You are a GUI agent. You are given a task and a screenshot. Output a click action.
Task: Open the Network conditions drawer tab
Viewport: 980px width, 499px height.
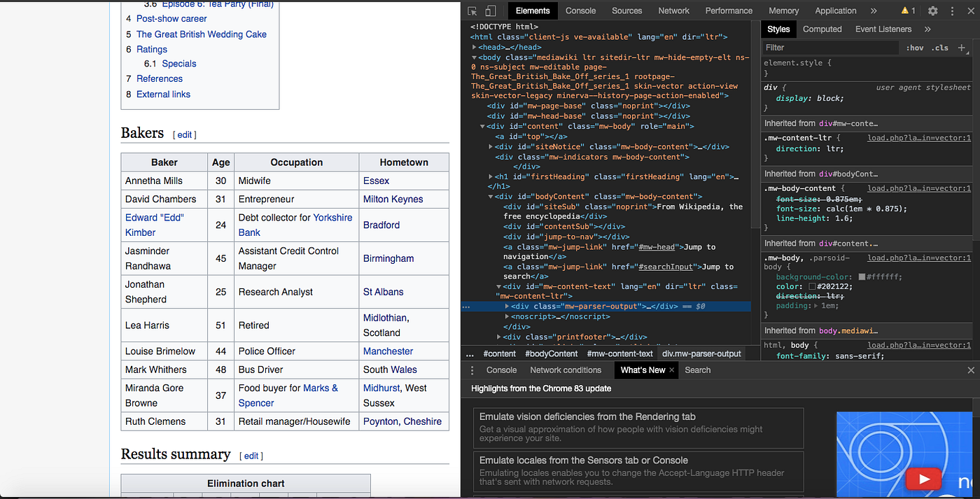566,370
